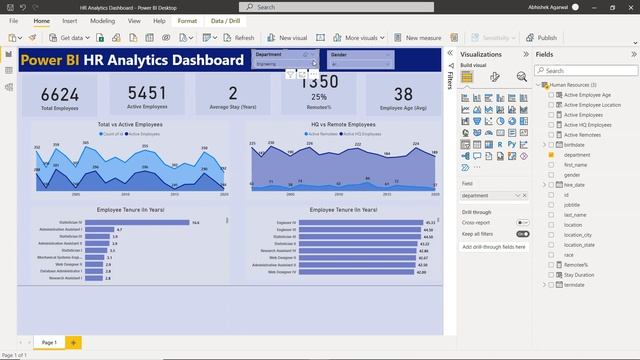Uncheck the department field checkbox
This screenshot has width=640, height=360.
(x=551, y=155)
